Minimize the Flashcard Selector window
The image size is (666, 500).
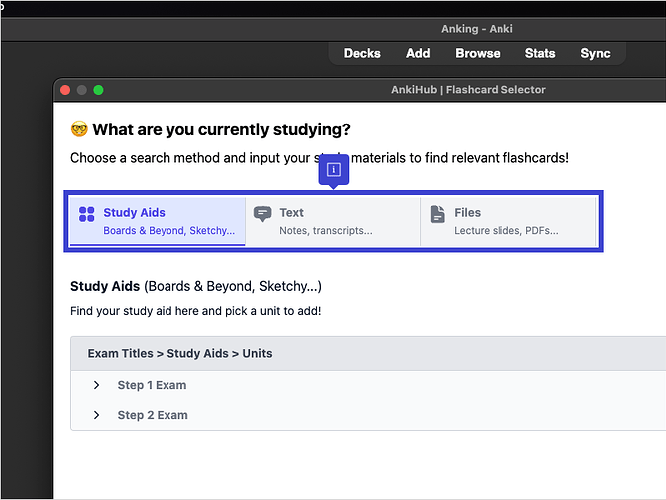pos(82,90)
